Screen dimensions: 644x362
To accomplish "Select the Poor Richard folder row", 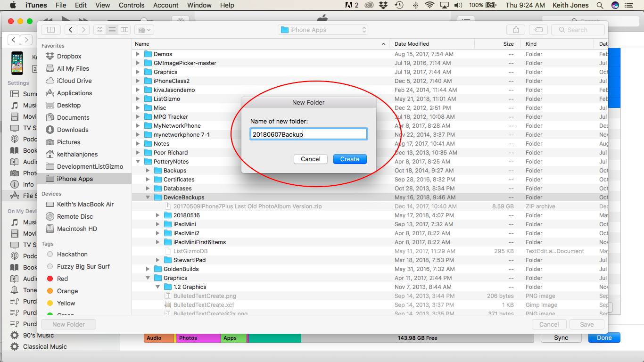I will (x=370, y=153).
